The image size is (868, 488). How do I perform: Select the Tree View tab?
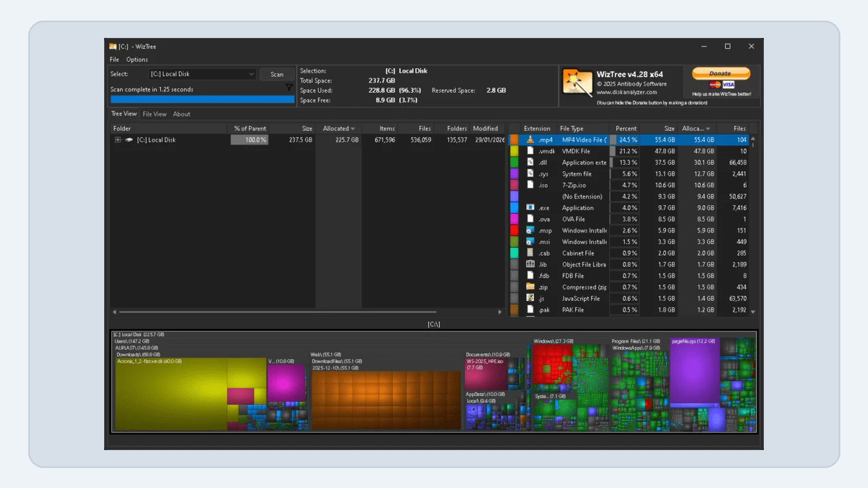124,114
